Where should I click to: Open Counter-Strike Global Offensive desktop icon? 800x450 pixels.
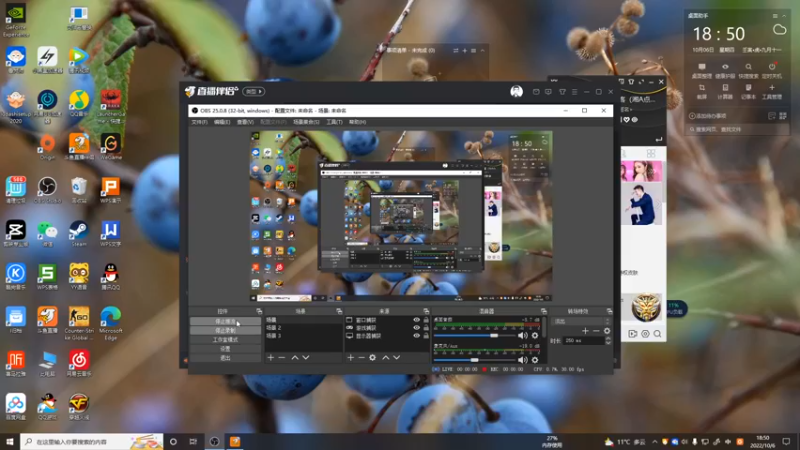click(x=79, y=322)
